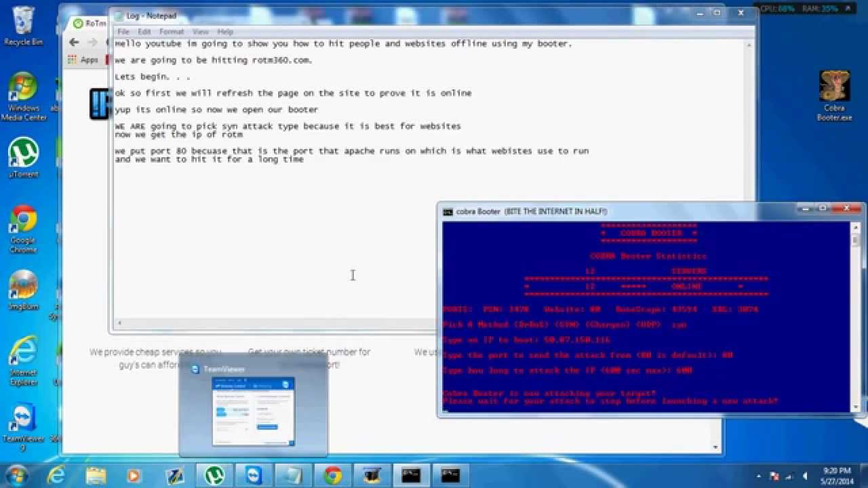Open the Recycle Bin desktop icon
Image resolution: width=868 pixels, height=488 pixels.
click(x=23, y=26)
